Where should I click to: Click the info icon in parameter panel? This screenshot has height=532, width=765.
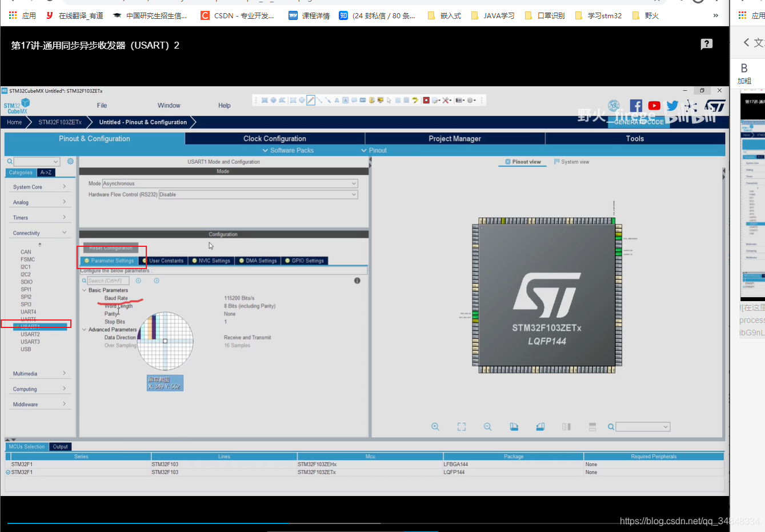(x=357, y=281)
